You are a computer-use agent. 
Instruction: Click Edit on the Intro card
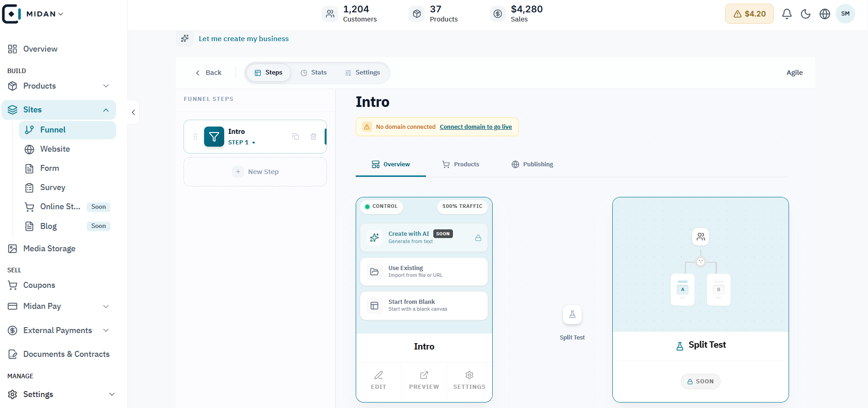pos(379,381)
